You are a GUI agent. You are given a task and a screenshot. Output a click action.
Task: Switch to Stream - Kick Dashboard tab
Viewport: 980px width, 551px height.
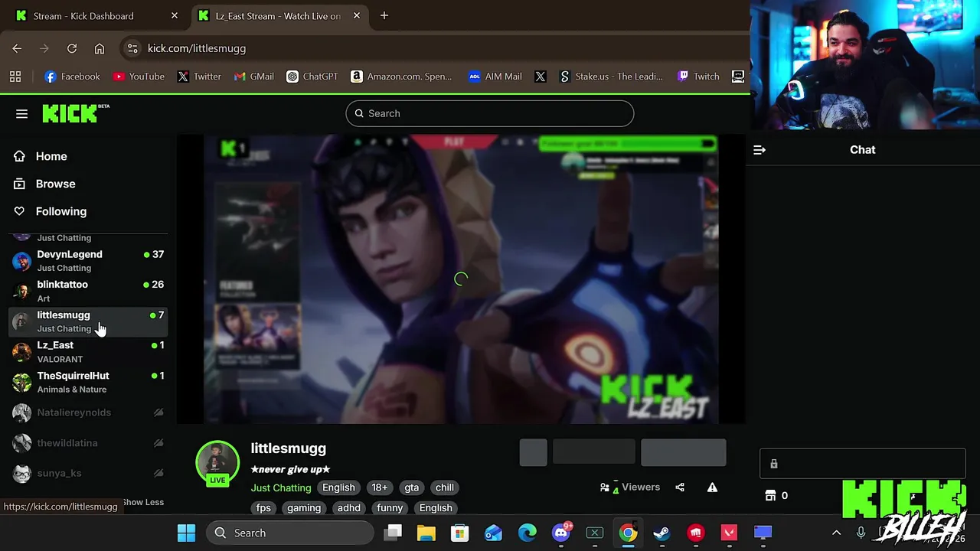(96, 16)
